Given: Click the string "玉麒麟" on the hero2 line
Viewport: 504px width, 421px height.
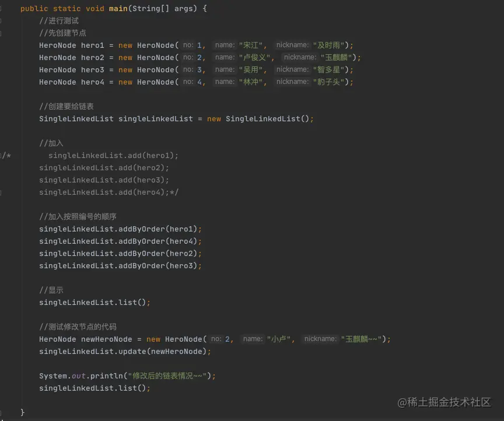Looking at the screenshot, I should pos(337,58).
